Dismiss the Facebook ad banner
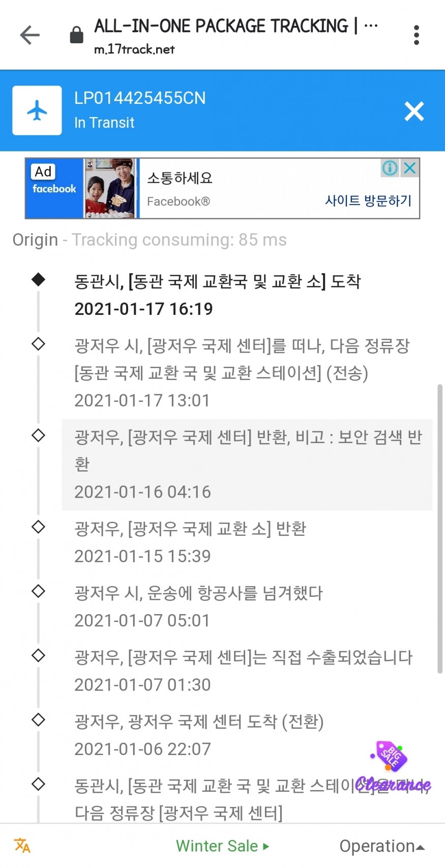The height and width of the screenshot is (868, 445). [x=410, y=168]
